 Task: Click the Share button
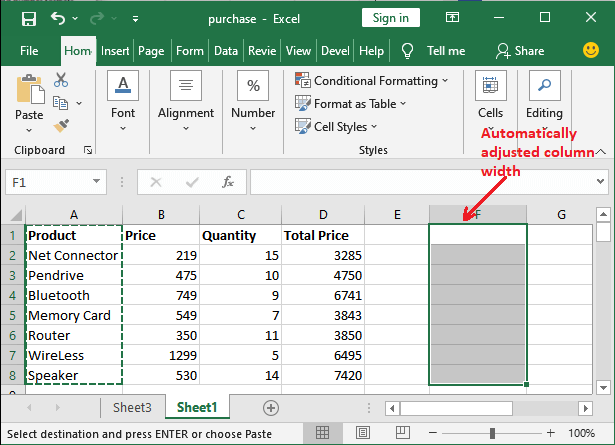click(520, 51)
